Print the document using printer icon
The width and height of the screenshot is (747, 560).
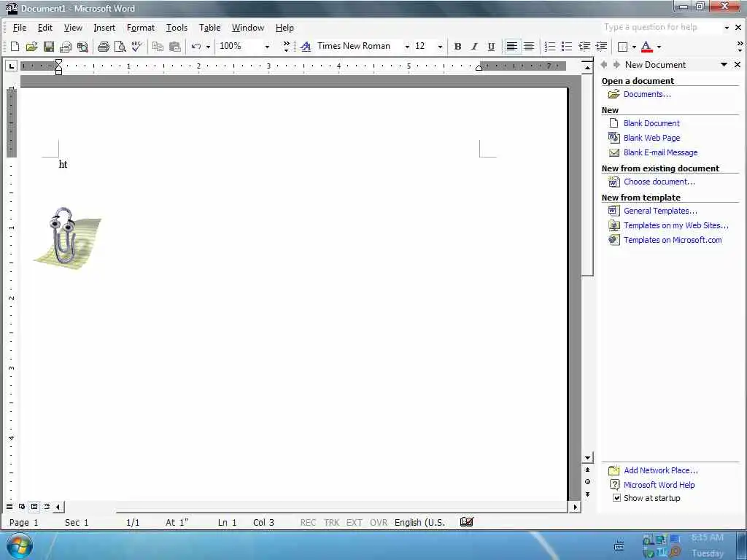(x=104, y=46)
